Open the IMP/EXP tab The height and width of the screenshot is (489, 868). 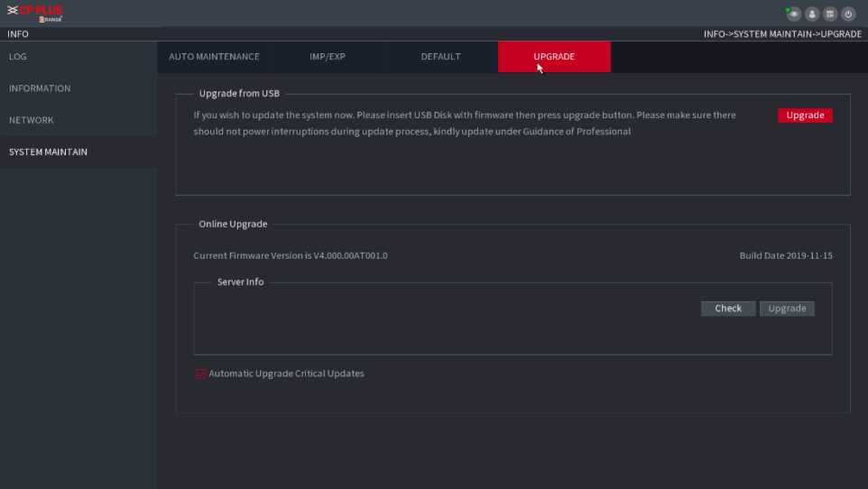[x=328, y=57]
